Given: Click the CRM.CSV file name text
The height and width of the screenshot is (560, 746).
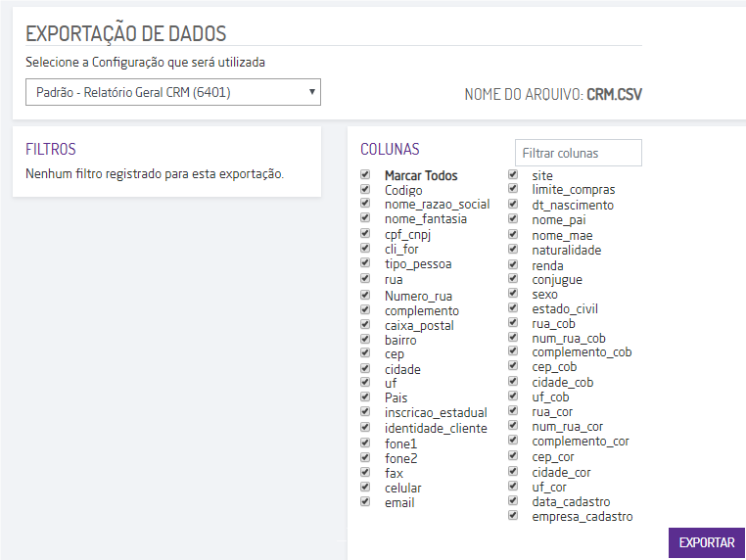Looking at the screenshot, I should point(614,94).
